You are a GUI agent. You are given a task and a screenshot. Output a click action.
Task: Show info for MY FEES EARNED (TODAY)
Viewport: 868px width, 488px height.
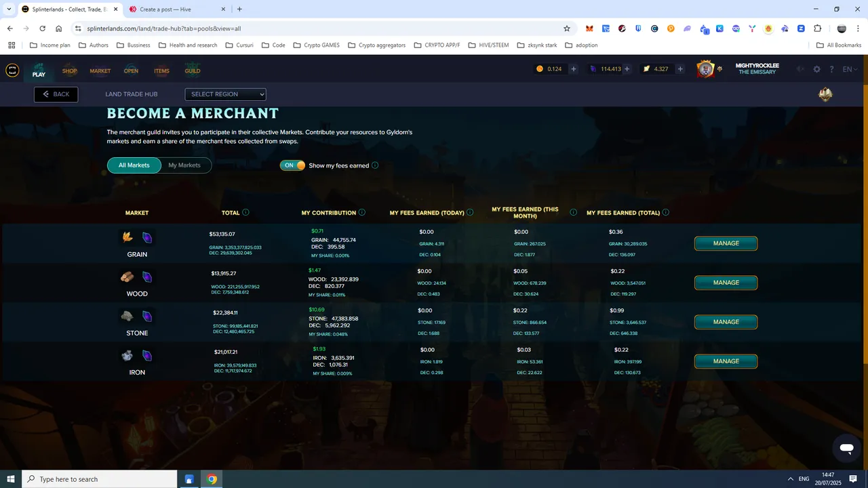(x=470, y=212)
